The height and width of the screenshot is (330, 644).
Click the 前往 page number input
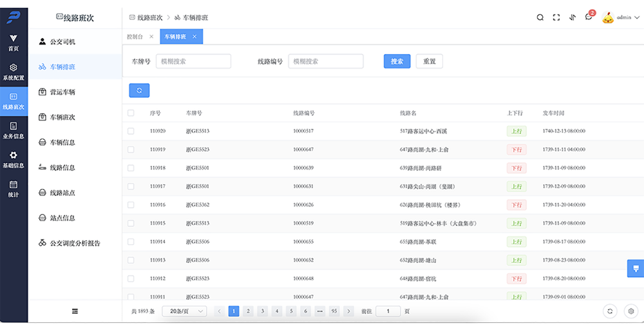pos(388,311)
